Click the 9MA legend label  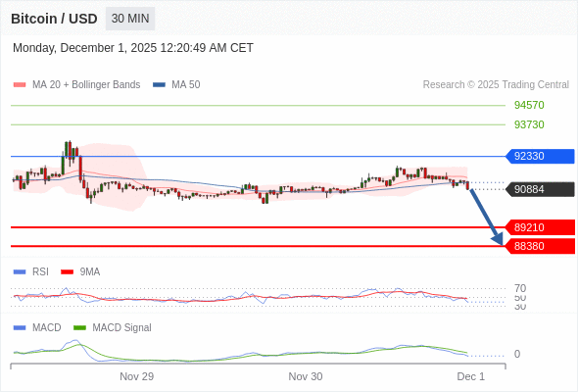click(90, 271)
